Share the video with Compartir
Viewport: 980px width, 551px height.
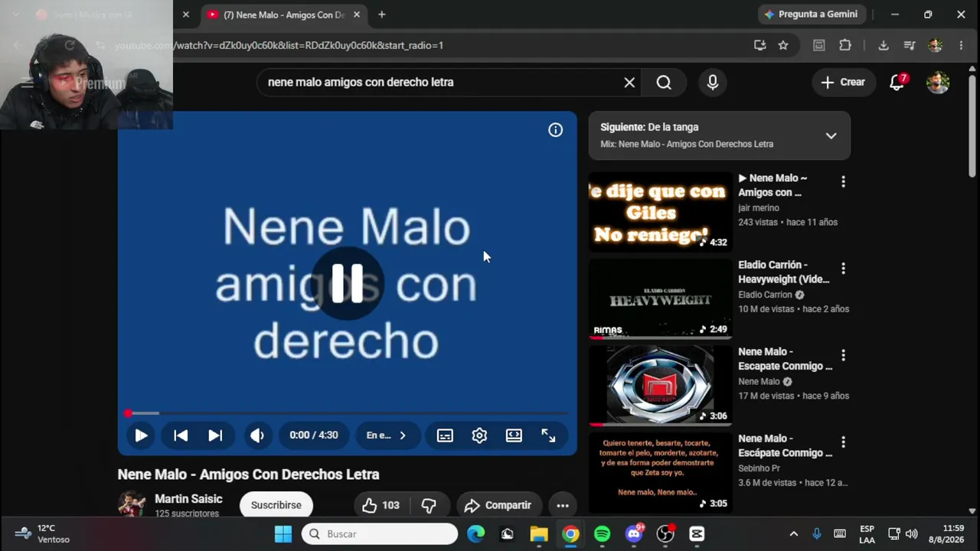pyautogui.click(x=498, y=505)
